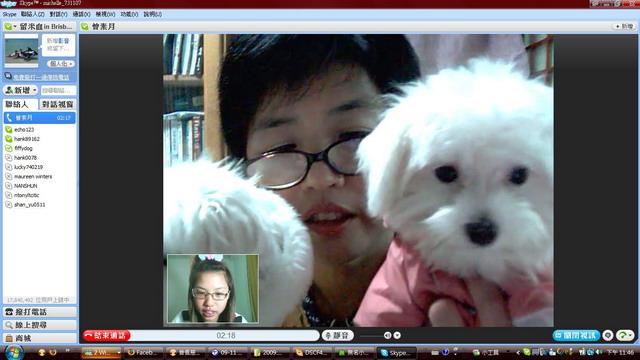Switch to the 對話視窗 tab
Image resolution: width=640 pixels, height=360 pixels.
58,104
